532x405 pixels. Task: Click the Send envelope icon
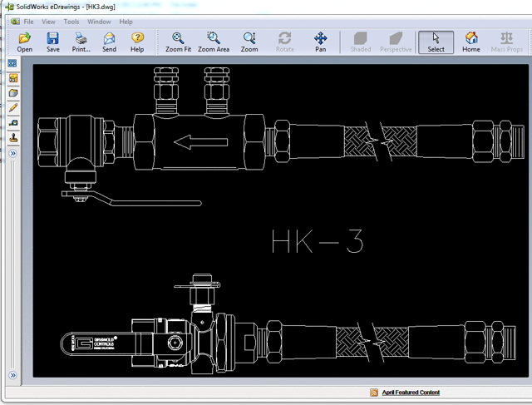click(109, 42)
